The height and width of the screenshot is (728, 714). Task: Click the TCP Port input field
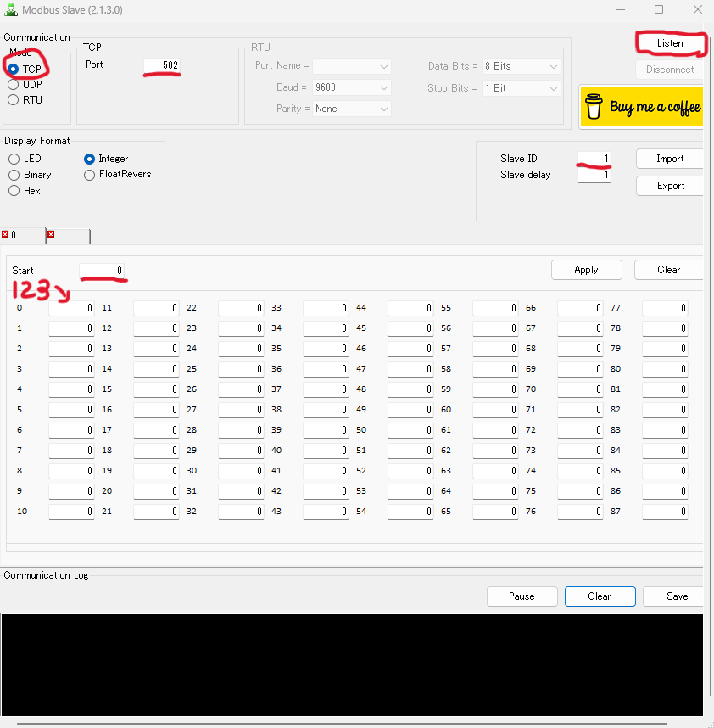161,65
